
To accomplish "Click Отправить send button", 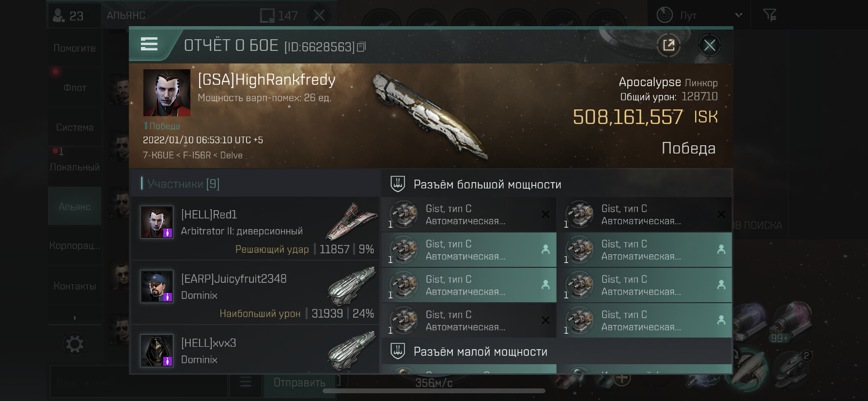I will click(x=299, y=383).
